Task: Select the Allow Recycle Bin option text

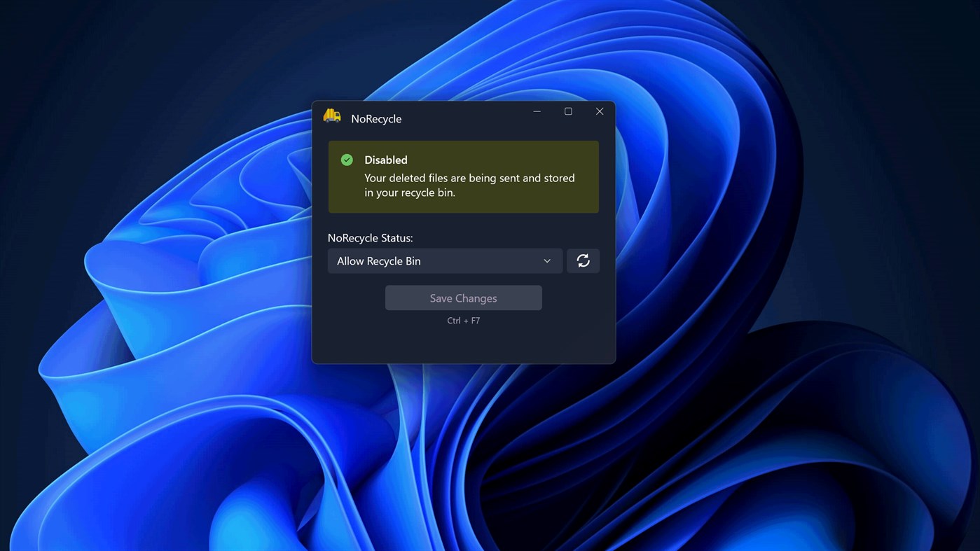Action: [379, 260]
